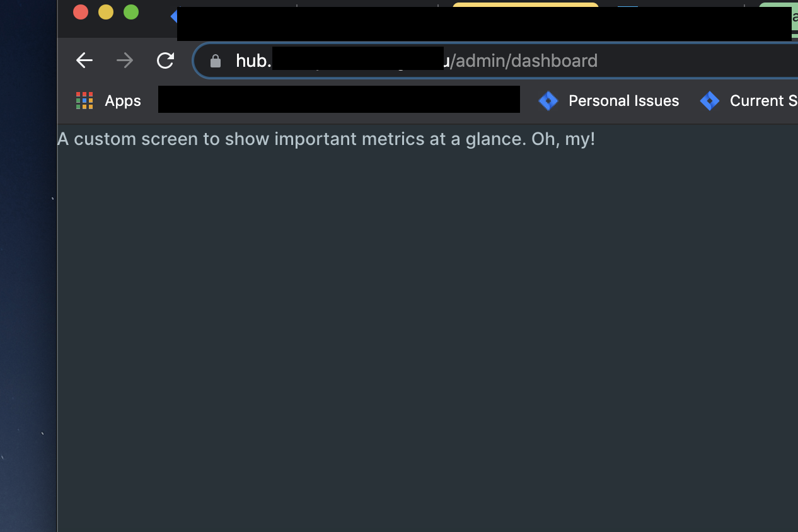Click the colorful Apps grid icon
The width and height of the screenshot is (798, 532).
coord(84,100)
